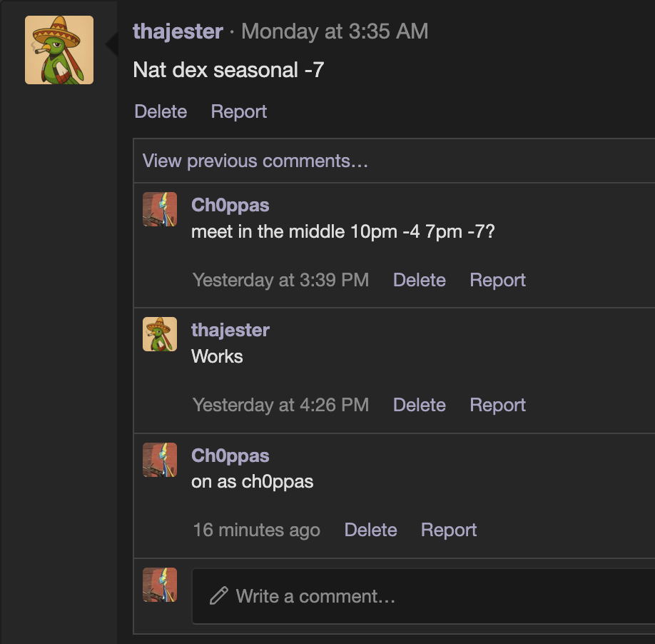The width and height of the screenshot is (655, 644).
Task: Delete the comment from 16 minutes ago
Action: click(370, 530)
